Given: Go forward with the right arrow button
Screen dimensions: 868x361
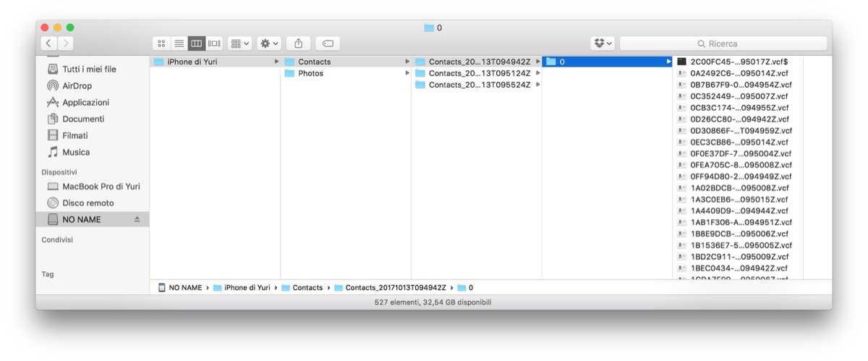Looking at the screenshot, I should tap(65, 43).
